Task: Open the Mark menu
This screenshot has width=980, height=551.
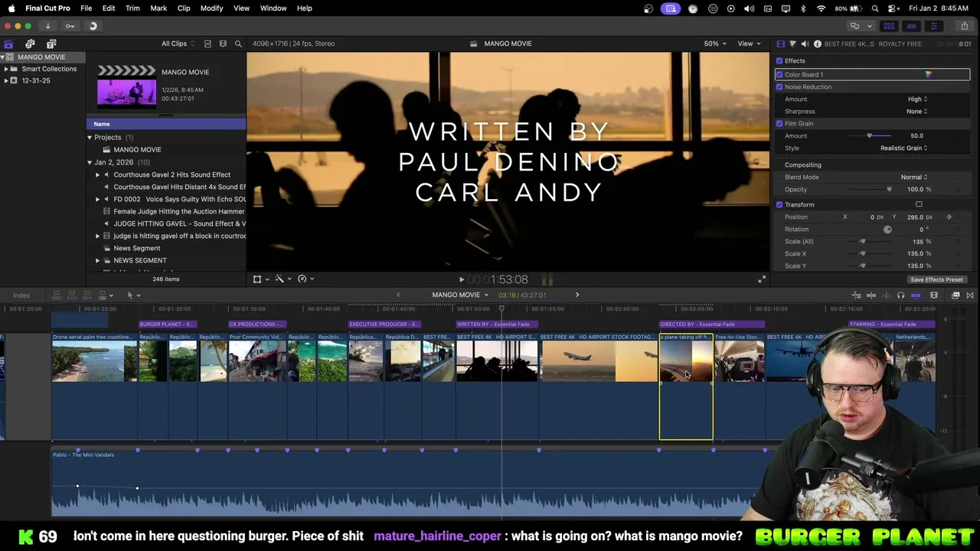Action: point(158,8)
